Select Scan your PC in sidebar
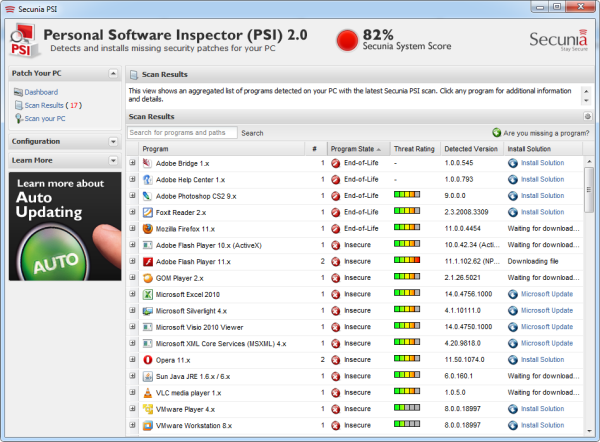This screenshot has width=600, height=442. [45, 119]
